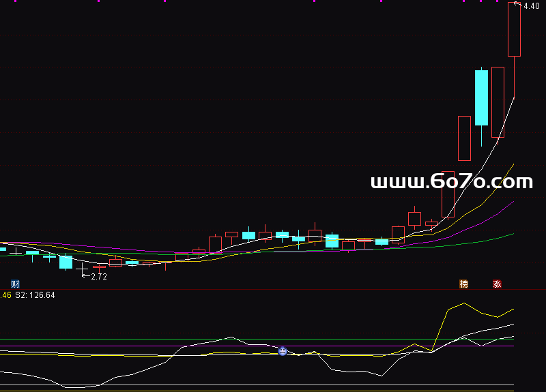This screenshot has height=392, width=546.
Task: Select the 4.40 high price label
Action: pos(532,6)
